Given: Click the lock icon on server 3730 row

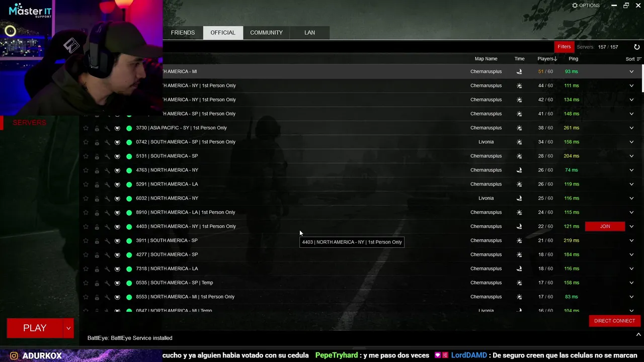Looking at the screenshot, I should click(x=97, y=128).
